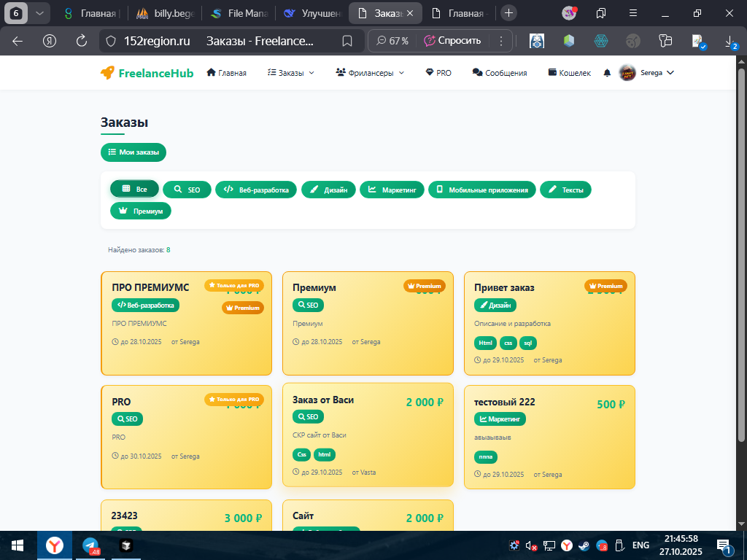The height and width of the screenshot is (560, 747).
Task: Open the Serega account dropdown chevron
Action: click(x=670, y=73)
